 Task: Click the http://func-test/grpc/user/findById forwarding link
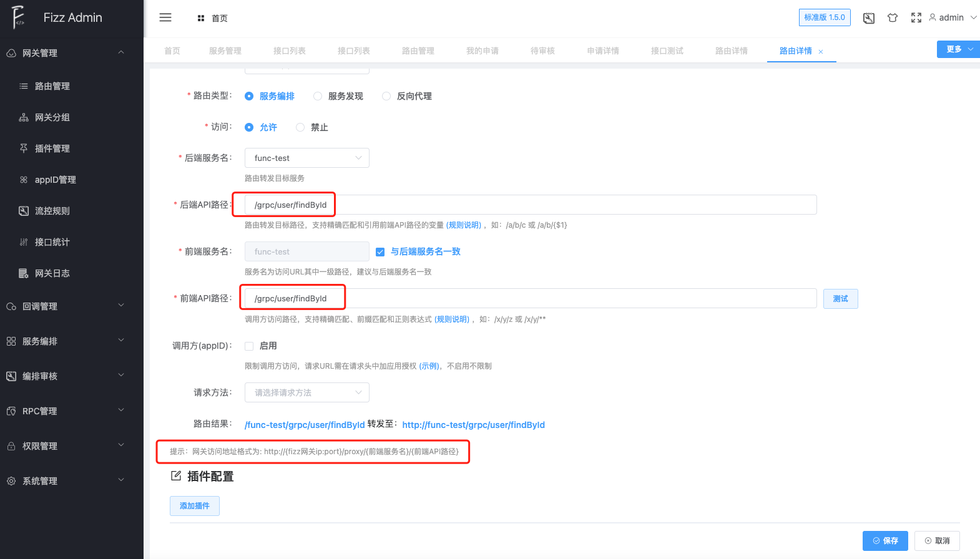(473, 425)
